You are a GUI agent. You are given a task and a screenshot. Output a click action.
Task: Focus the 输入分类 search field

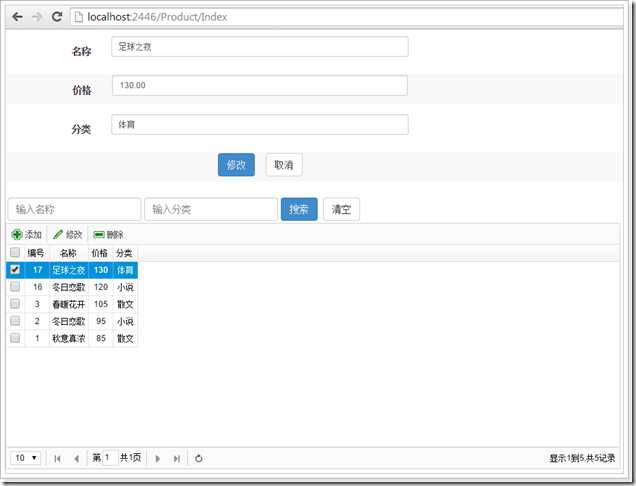click(211, 209)
